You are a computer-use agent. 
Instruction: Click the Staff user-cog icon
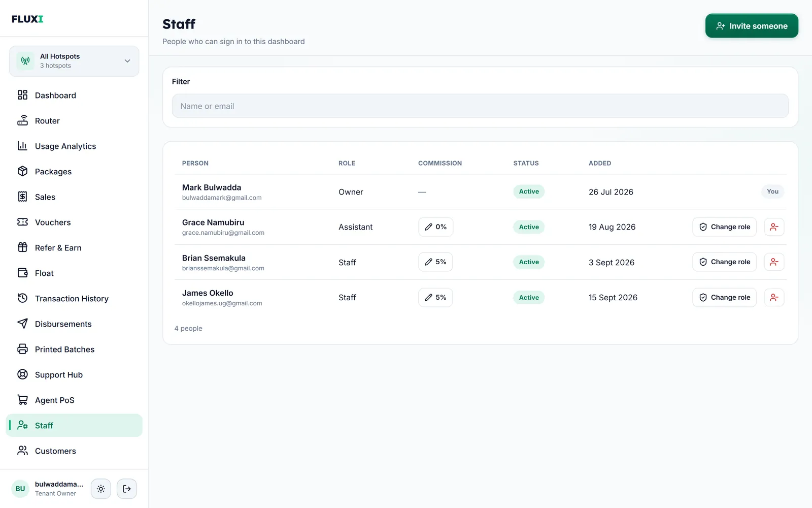(22, 425)
